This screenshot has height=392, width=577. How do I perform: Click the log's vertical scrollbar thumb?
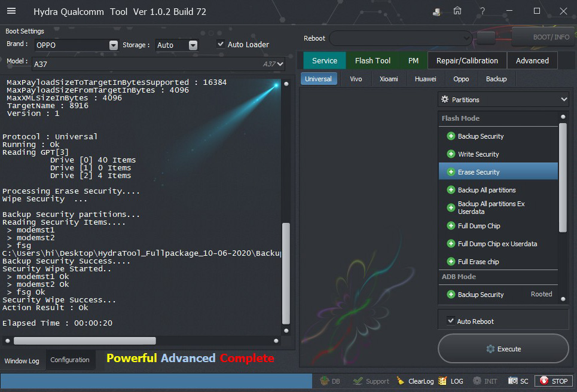tap(286, 273)
